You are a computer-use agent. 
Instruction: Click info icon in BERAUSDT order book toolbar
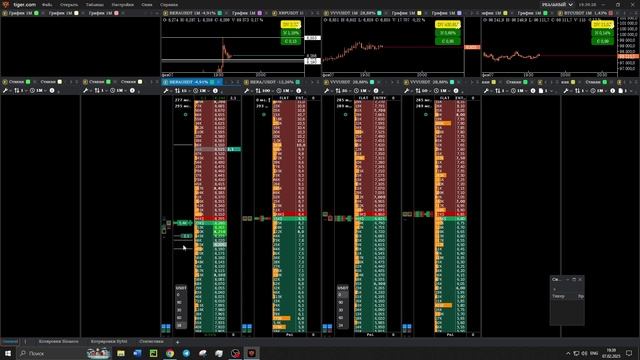(216, 91)
